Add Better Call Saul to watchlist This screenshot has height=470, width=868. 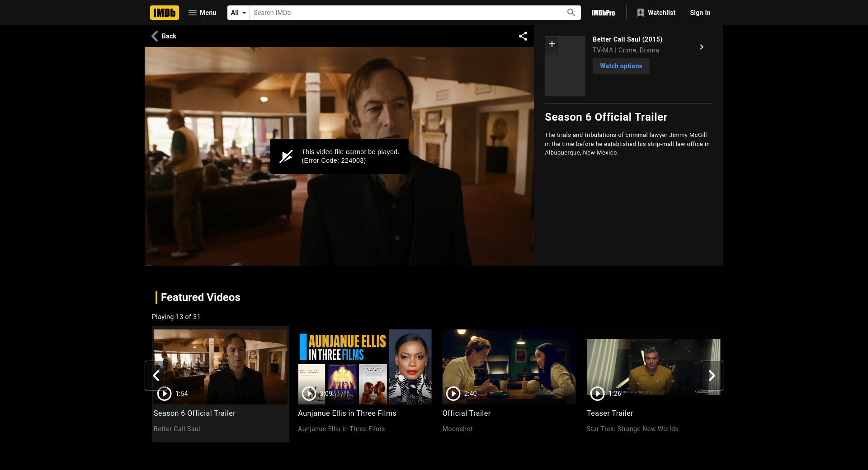click(x=552, y=44)
